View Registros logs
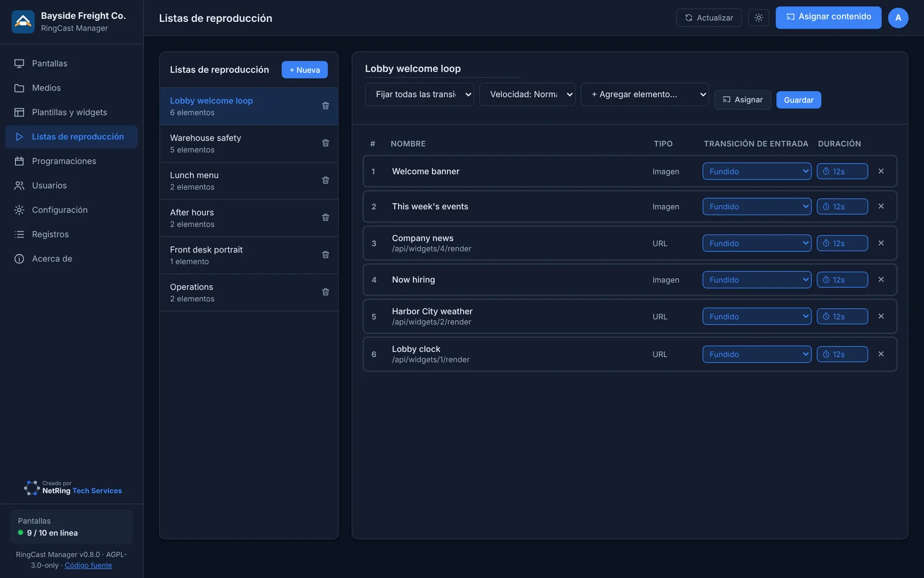Viewport: 924px width, 578px height. click(x=72, y=234)
